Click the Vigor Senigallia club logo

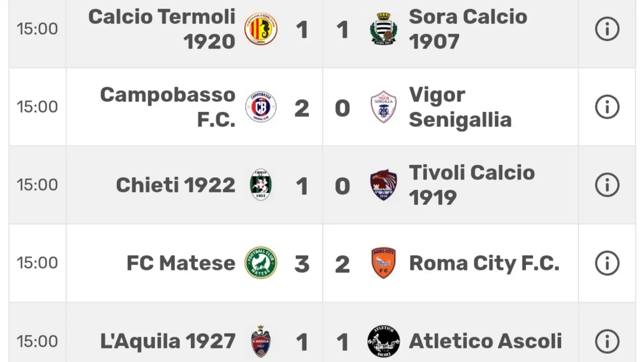click(384, 107)
